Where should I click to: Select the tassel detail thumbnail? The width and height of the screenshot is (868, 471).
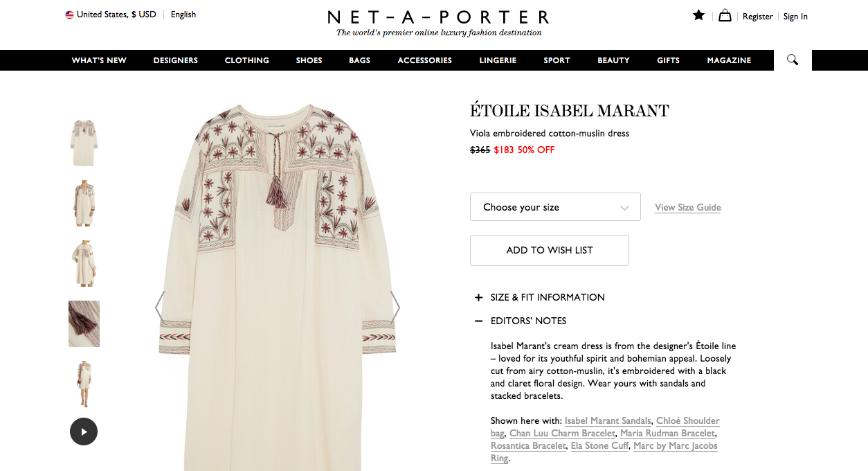pos(84,323)
